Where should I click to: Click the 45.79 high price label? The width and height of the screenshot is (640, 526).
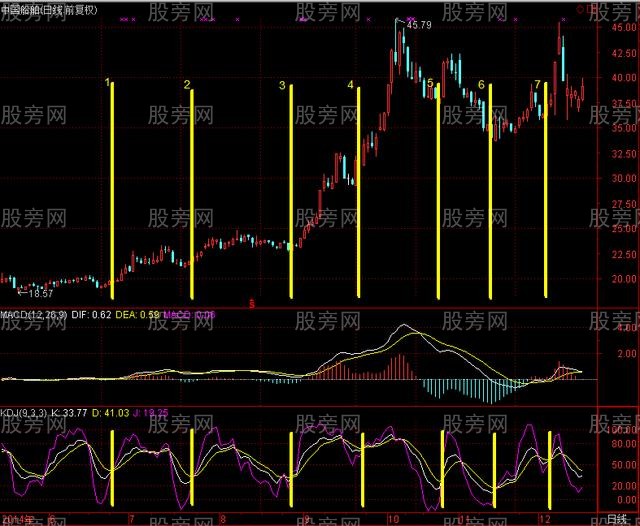tap(419, 25)
